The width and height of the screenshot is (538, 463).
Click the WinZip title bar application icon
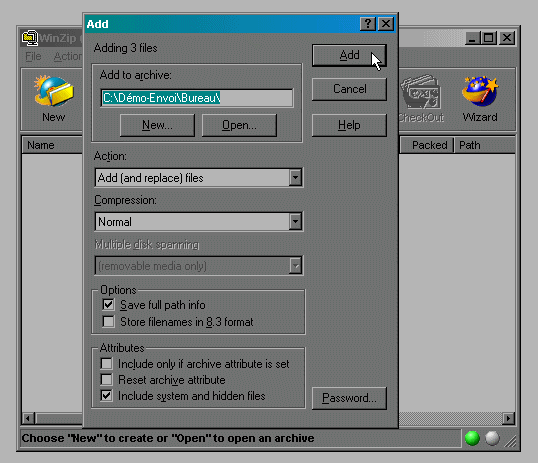[x=30, y=38]
